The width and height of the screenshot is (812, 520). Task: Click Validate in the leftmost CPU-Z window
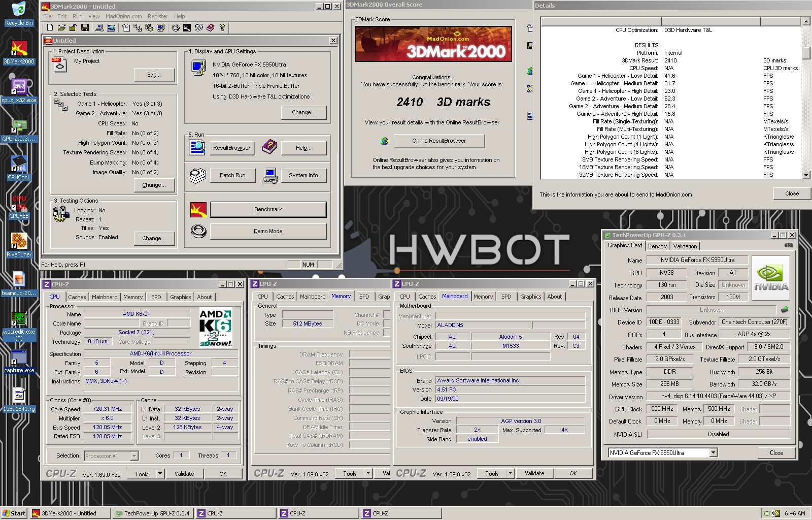tap(184, 474)
